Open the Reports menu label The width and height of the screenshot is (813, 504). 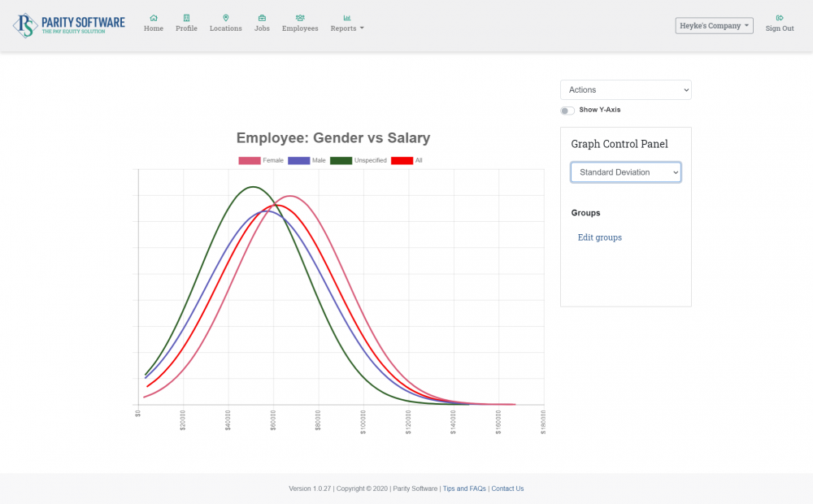(x=346, y=28)
